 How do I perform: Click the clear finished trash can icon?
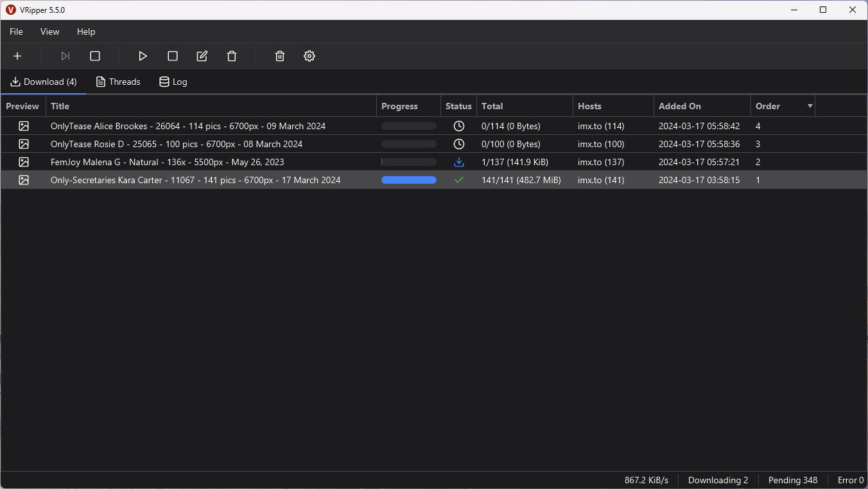(x=280, y=56)
